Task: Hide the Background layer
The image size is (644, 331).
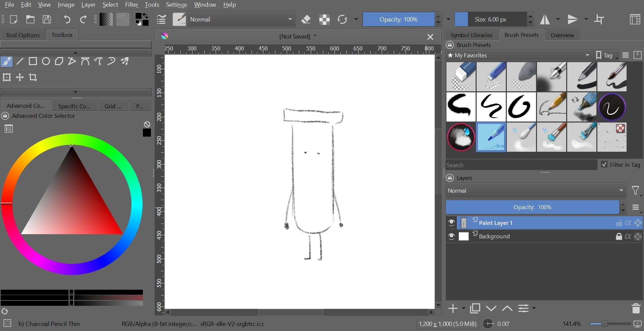Action: tap(451, 236)
